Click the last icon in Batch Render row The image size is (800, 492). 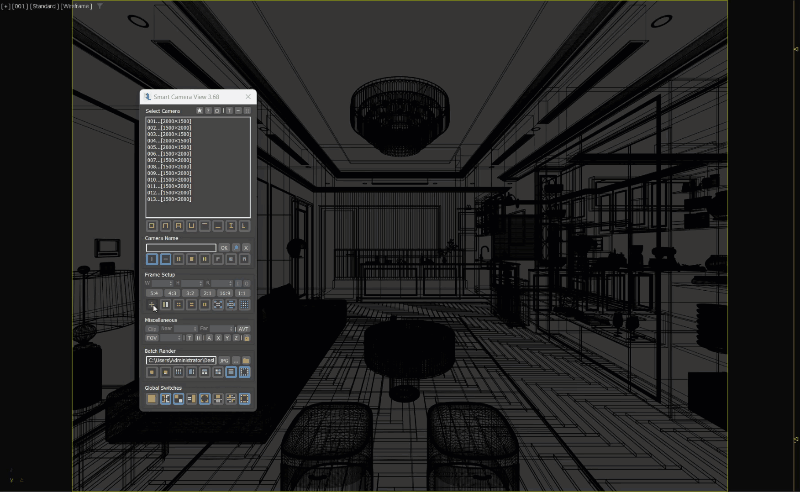[245, 372]
